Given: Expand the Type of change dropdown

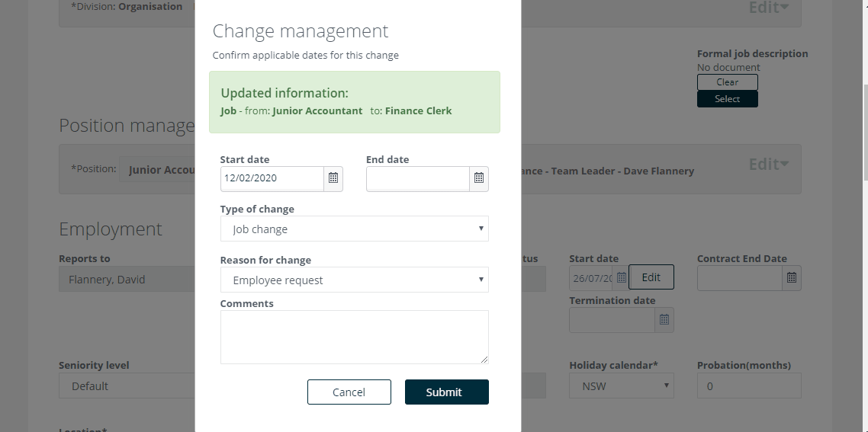Looking at the screenshot, I should [354, 229].
